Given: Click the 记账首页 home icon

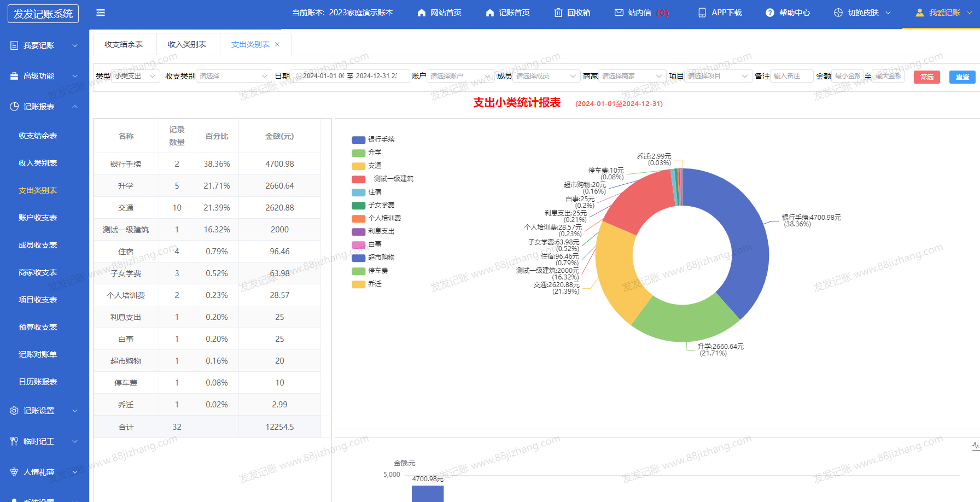Looking at the screenshot, I should [x=489, y=13].
